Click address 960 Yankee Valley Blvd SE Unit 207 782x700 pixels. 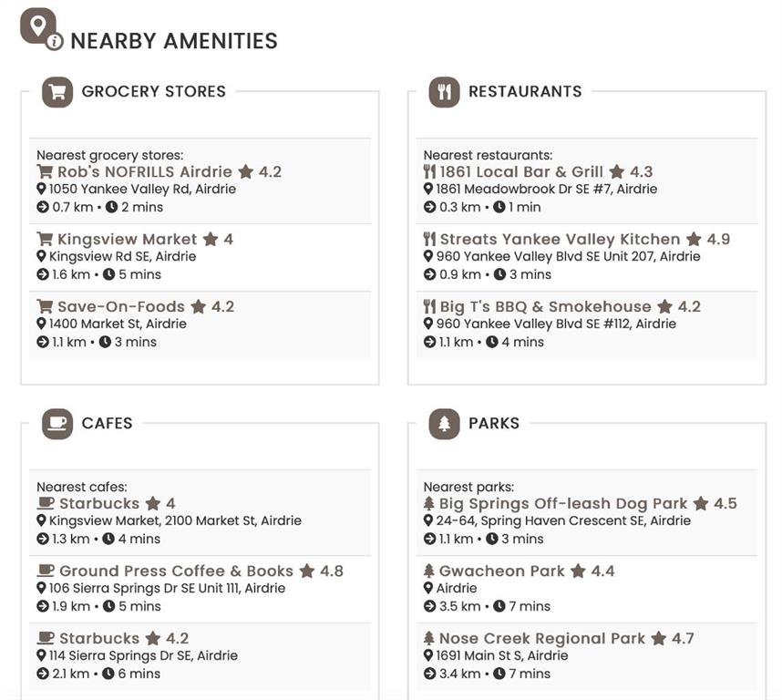coord(568,256)
